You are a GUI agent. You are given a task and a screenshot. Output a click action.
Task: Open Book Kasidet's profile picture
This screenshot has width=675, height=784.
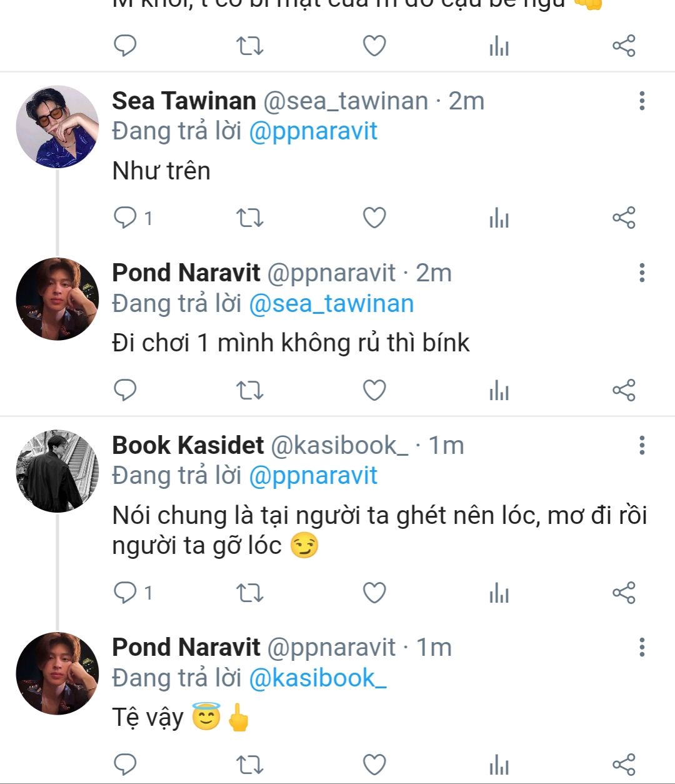point(57,471)
